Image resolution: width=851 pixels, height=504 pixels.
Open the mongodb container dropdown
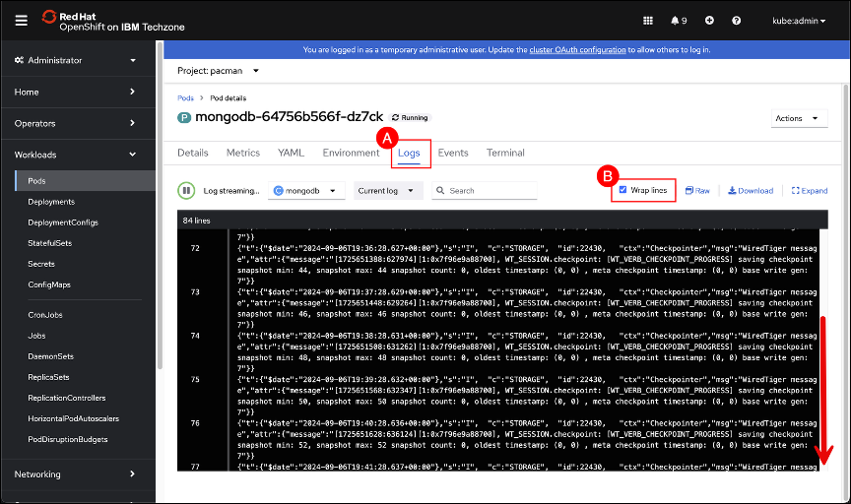(308, 190)
